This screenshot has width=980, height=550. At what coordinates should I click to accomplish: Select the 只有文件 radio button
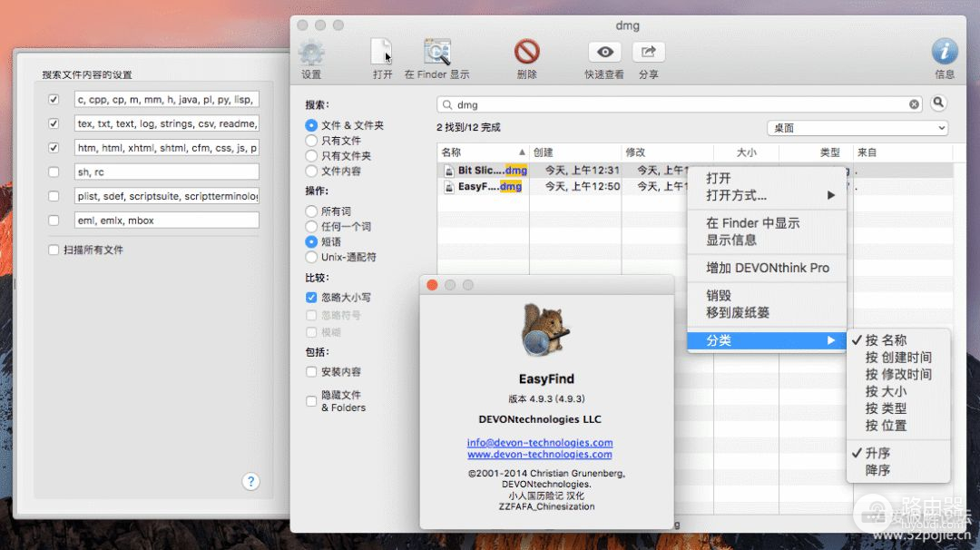[x=311, y=141]
